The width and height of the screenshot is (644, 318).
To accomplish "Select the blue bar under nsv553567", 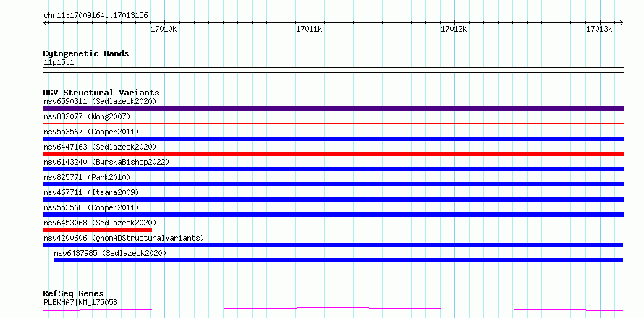I will pyautogui.click(x=333, y=139).
